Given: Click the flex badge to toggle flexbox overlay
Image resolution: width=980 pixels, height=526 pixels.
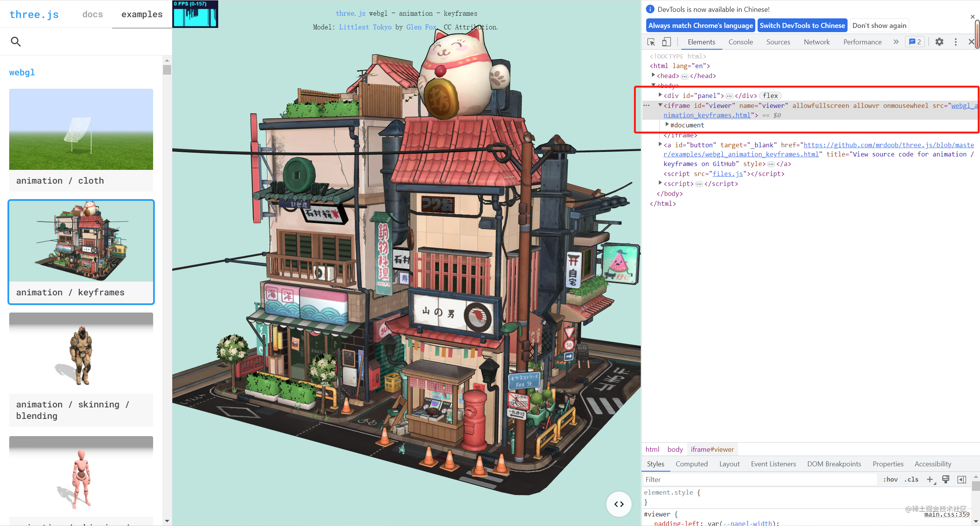Looking at the screenshot, I should pos(769,96).
